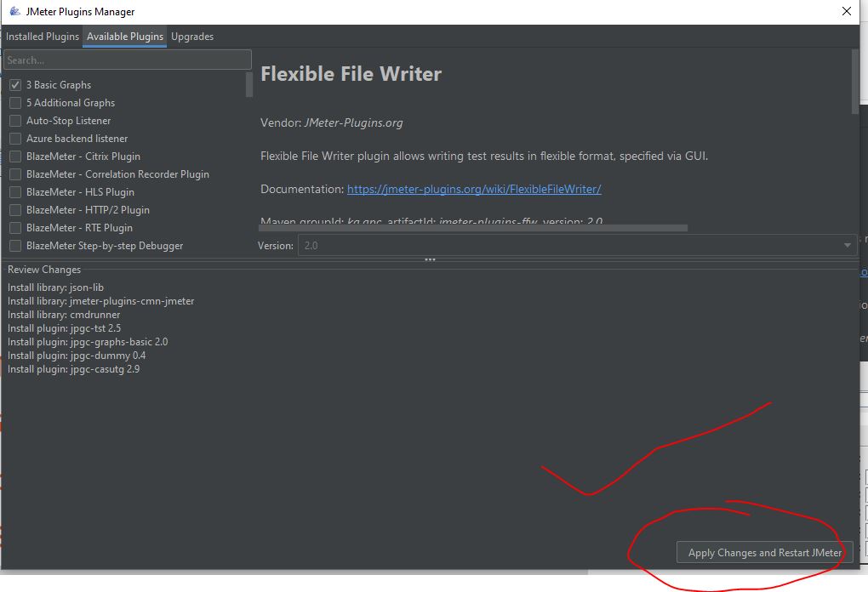This screenshot has width=868, height=592.
Task: Tick the Auto-Stop Listener checkbox
Action: [x=15, y=121]
